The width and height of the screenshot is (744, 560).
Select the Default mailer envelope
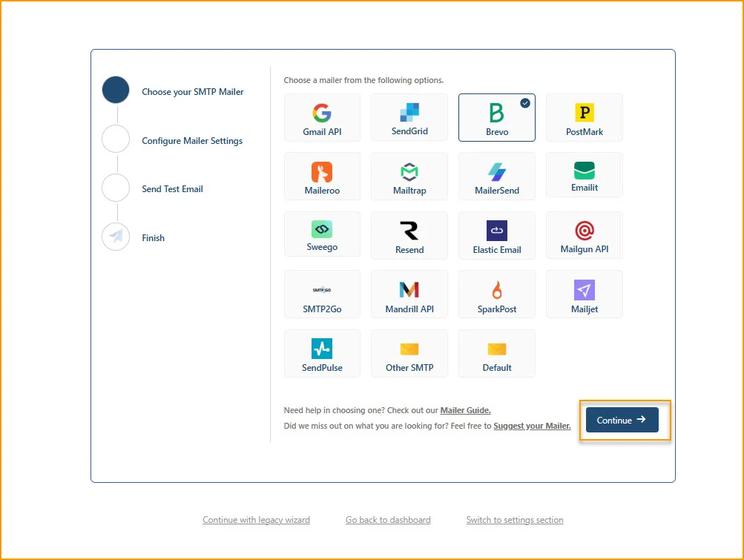(497, 349)
